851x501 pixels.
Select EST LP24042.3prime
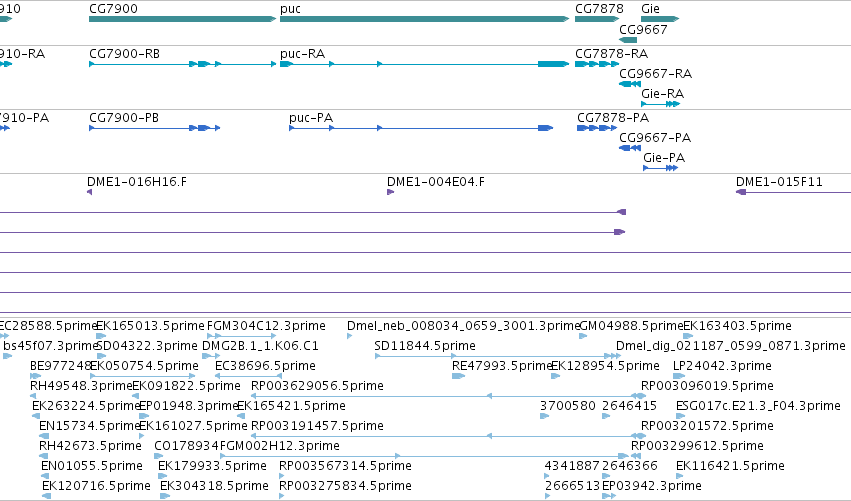pyautogui.click(x=722, y=366)
